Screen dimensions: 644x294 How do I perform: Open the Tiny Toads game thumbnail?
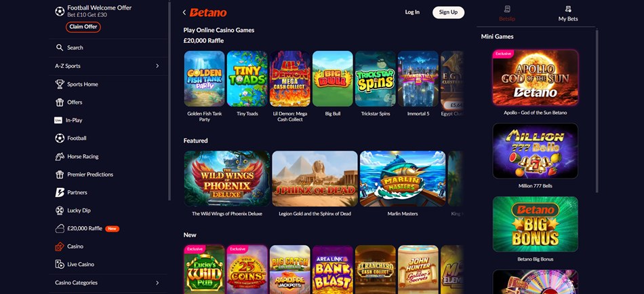(247, 79)
